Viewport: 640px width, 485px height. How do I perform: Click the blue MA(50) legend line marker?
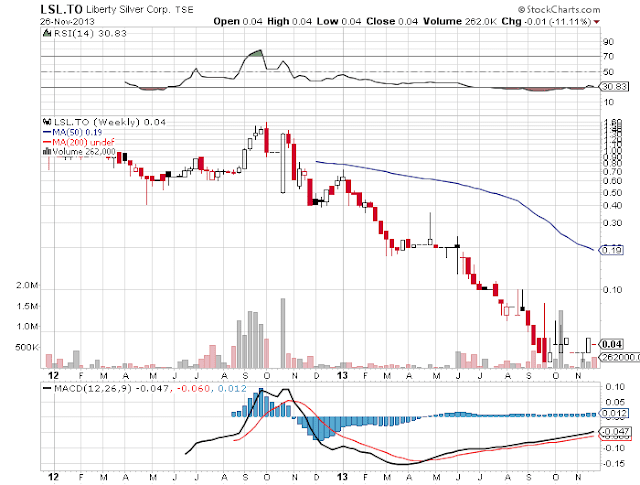(47, 132)
